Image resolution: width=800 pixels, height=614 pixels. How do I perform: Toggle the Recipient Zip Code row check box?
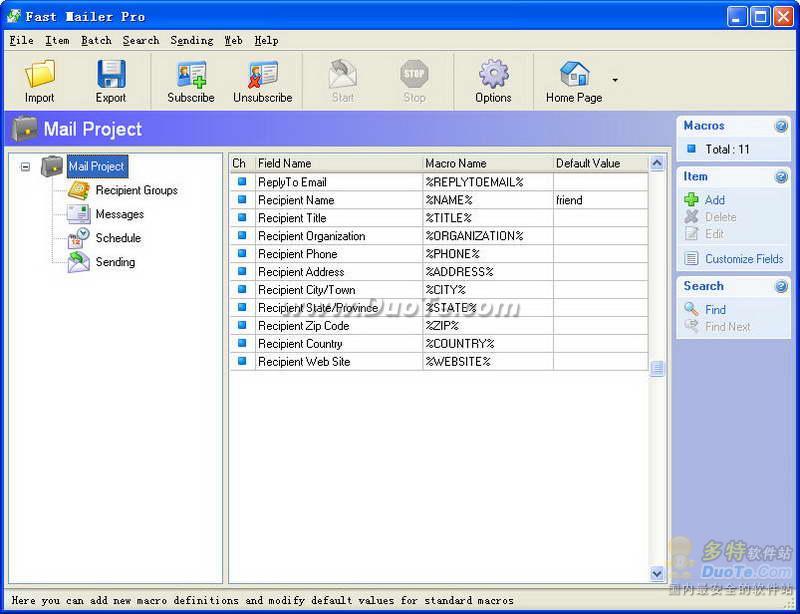242,325
